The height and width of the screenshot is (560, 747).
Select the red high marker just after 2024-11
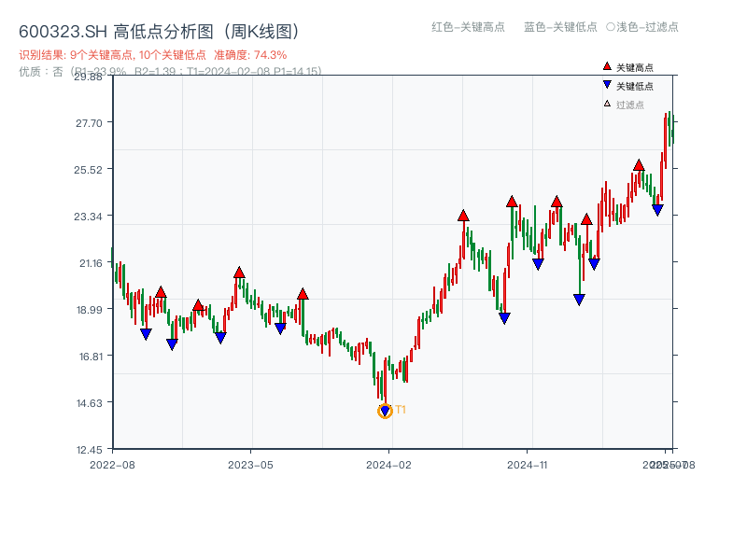click(x=557, y=202)
